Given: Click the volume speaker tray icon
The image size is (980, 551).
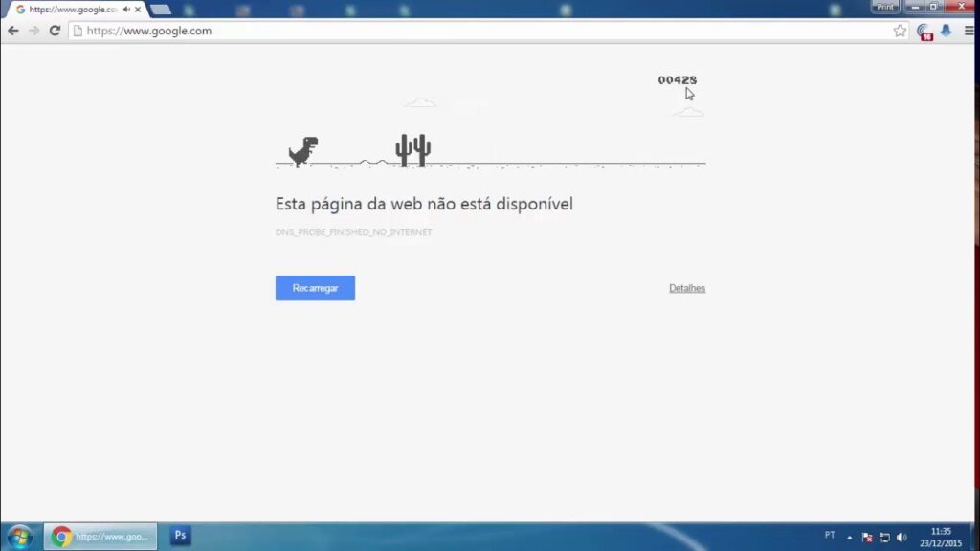Looking at the screenshot, I should (x=902, y=538).
